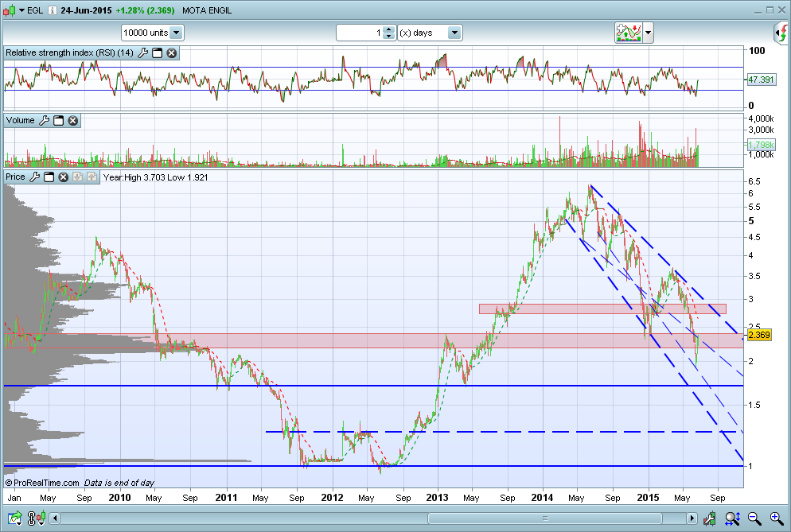Open RSI indicator settings wrench
The image size is (791, 532).
pyautogui.click(x=143, y=53)
